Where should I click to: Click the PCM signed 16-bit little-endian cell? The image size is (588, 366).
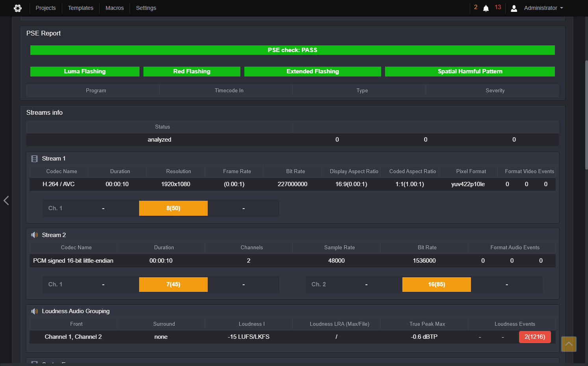click(73, 261)
